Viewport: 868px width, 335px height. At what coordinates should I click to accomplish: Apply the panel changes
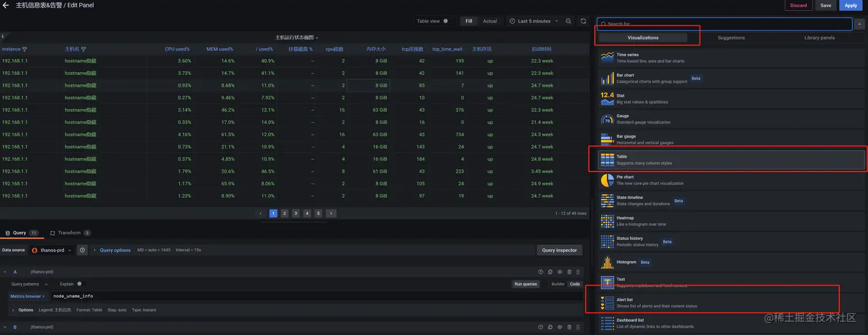coord(851,5)
